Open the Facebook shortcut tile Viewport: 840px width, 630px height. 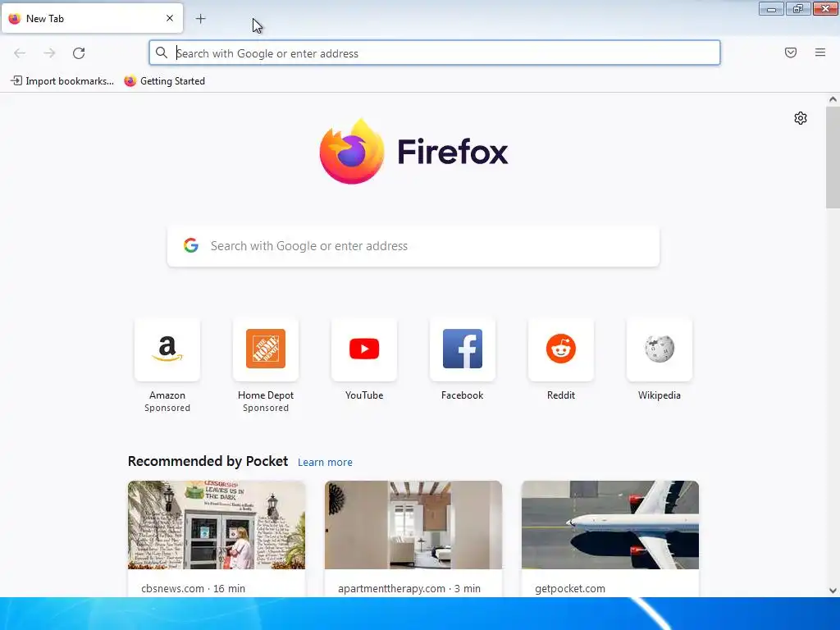463,349
